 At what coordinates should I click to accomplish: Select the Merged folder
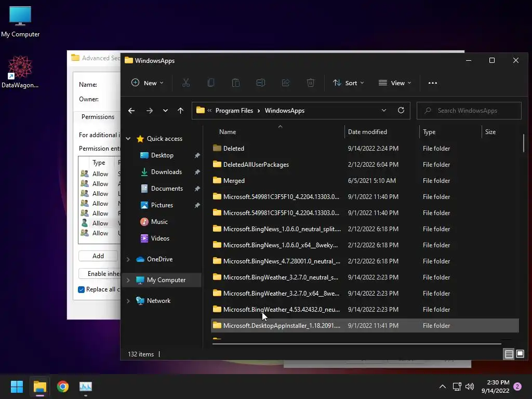365,180
